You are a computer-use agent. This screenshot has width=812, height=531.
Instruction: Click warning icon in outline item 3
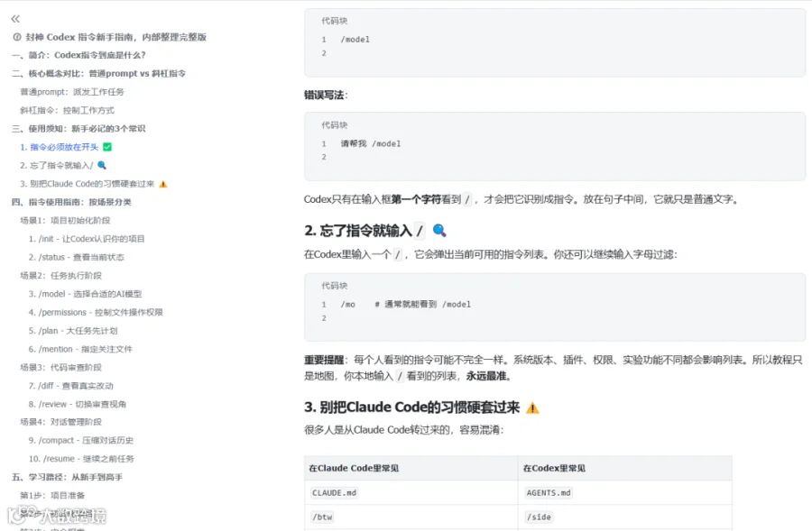163,184
